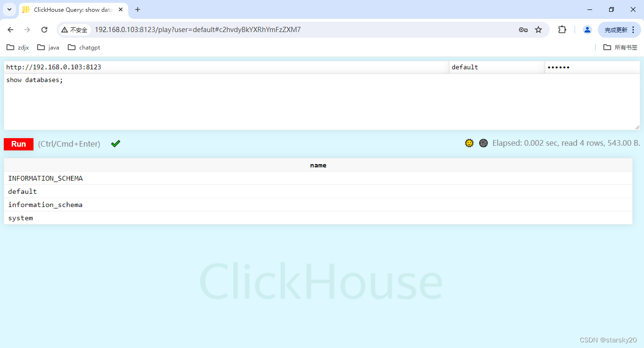Click into the show databases query editor

pos(322,101)
